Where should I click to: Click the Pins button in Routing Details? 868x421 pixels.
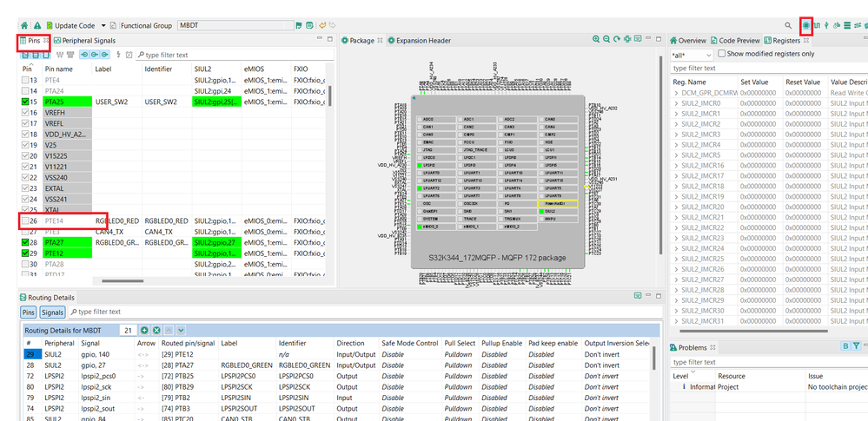pyautogui.click(x=29, y=312)
